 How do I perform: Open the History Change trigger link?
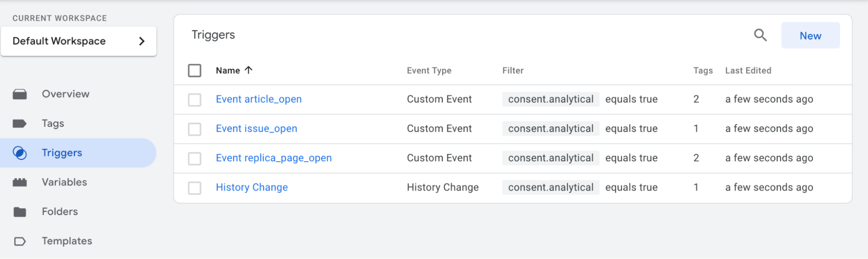coord(252,188)
